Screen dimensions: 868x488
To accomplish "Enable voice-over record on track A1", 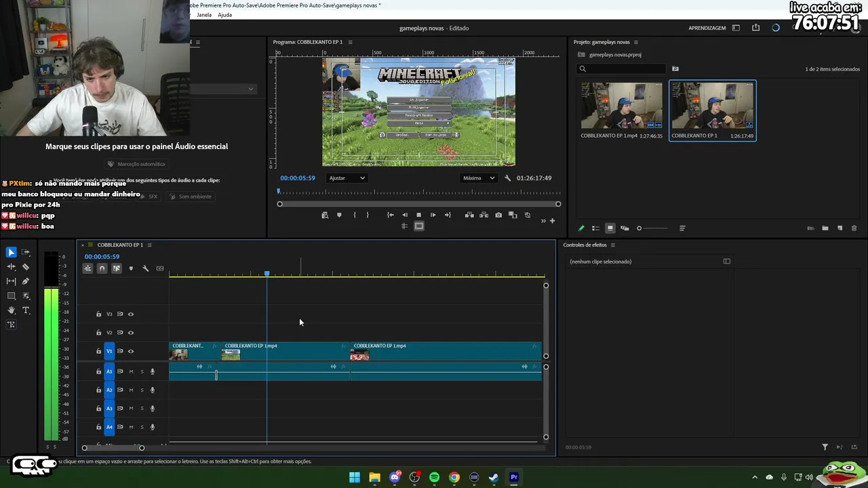I will [x=153, y=371].
